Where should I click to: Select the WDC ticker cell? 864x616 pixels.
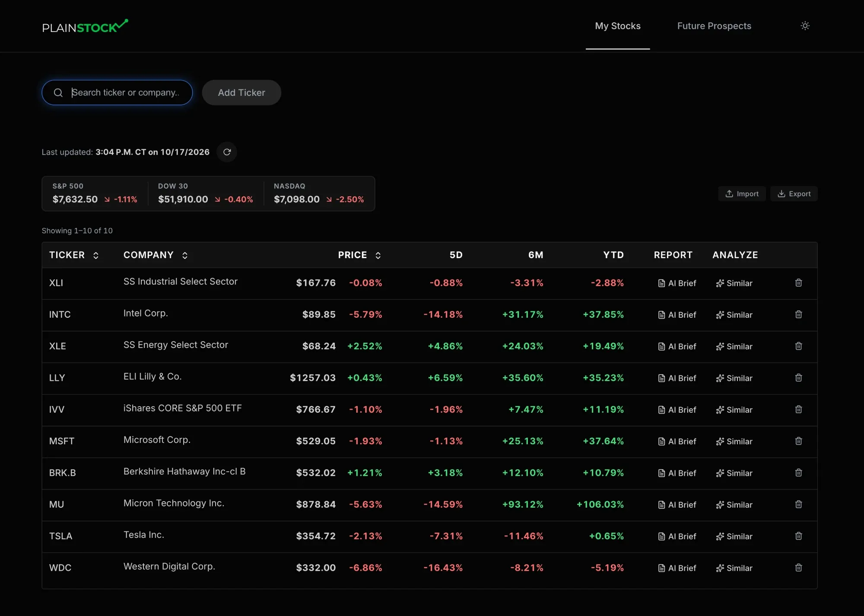(x=60, y=568)
